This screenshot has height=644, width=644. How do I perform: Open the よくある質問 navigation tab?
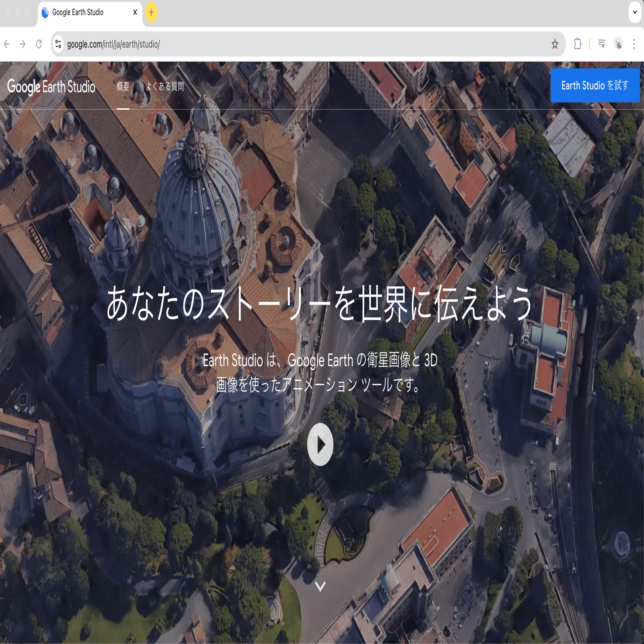tap(165, 86)
